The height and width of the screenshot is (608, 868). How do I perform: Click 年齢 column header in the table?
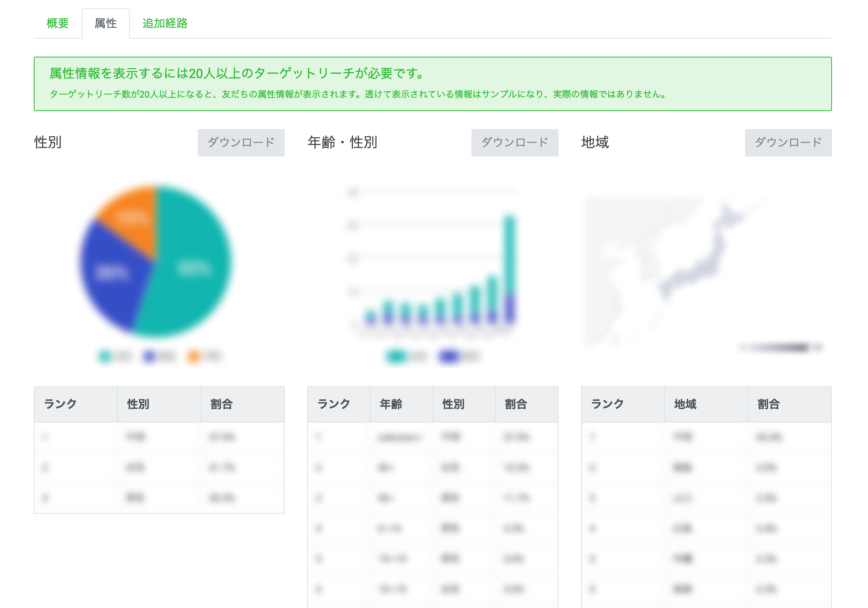[391, 404]
